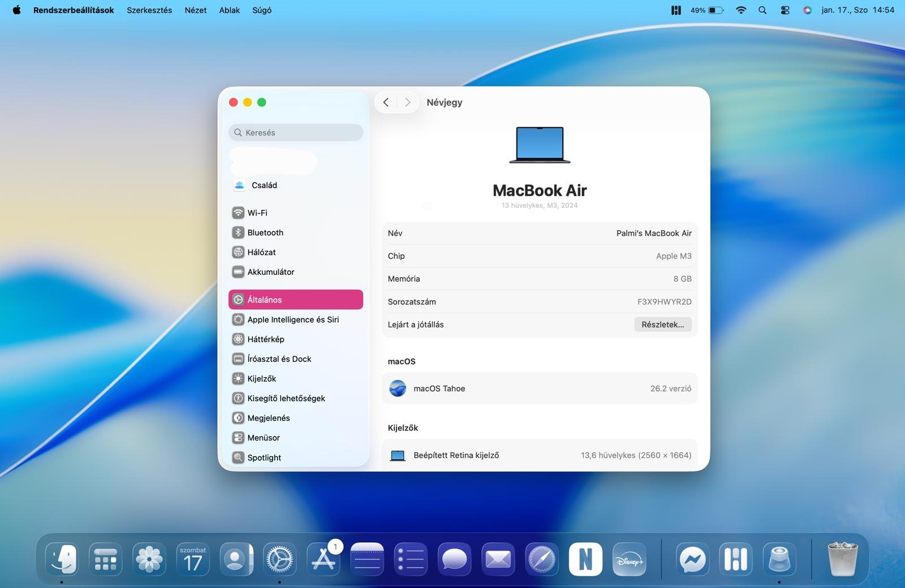Open the Nézet menu
Image resolution: width=905 pixels, height=588 pixels.
point(196,10)
